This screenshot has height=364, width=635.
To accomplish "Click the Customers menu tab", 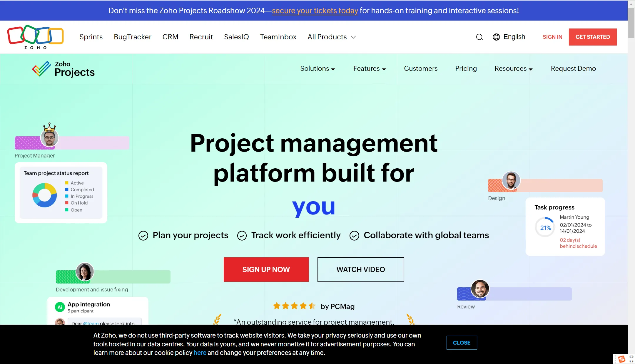I will tap(421, 68).
